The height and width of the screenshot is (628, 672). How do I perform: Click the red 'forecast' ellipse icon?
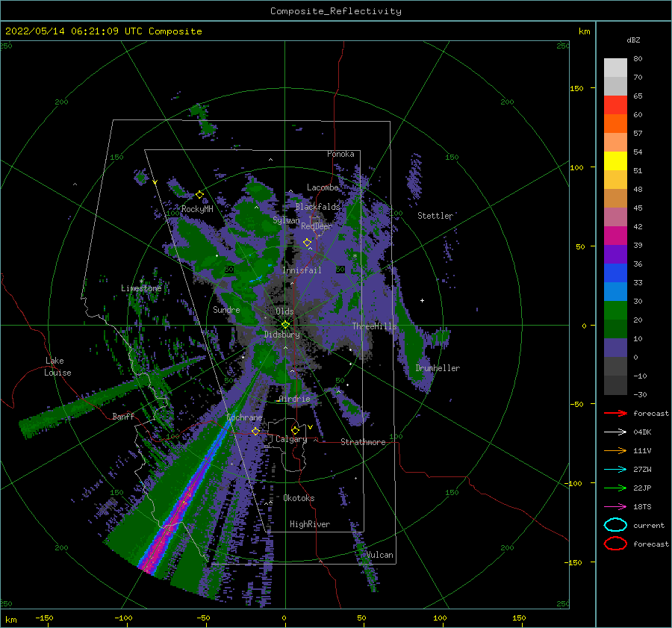click(x=615, y=544)
